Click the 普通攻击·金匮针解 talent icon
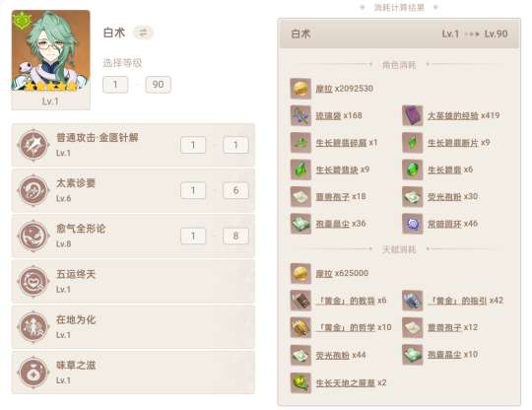Image resolution: width=532 pixels, height=410 pixels. (x=33, y=145)
